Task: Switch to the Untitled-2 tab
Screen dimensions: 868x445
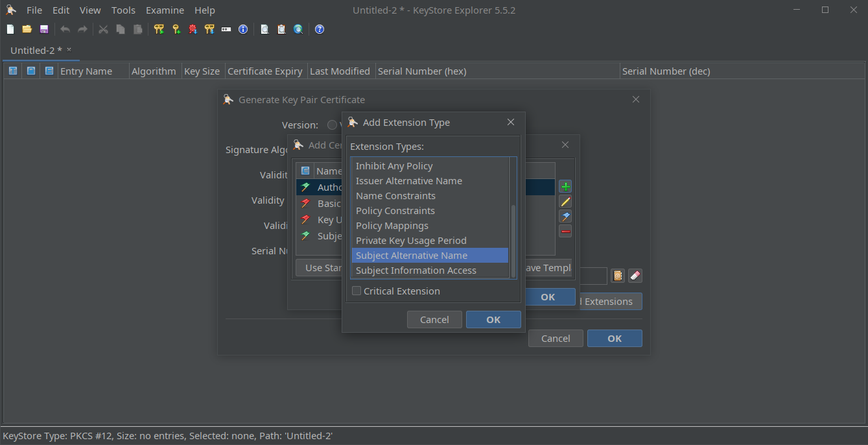Action: [36, 50]
